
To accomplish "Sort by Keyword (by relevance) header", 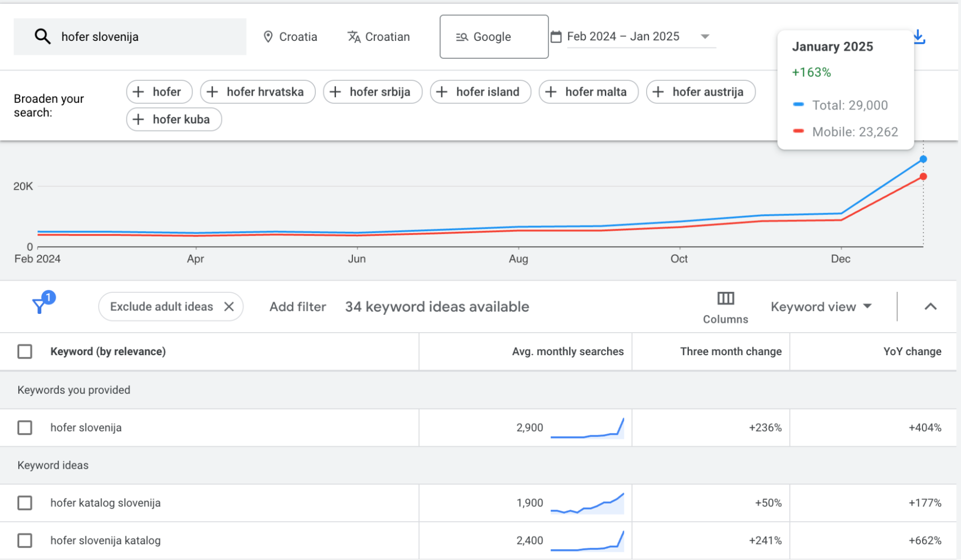I will click(x=108, y=351).
